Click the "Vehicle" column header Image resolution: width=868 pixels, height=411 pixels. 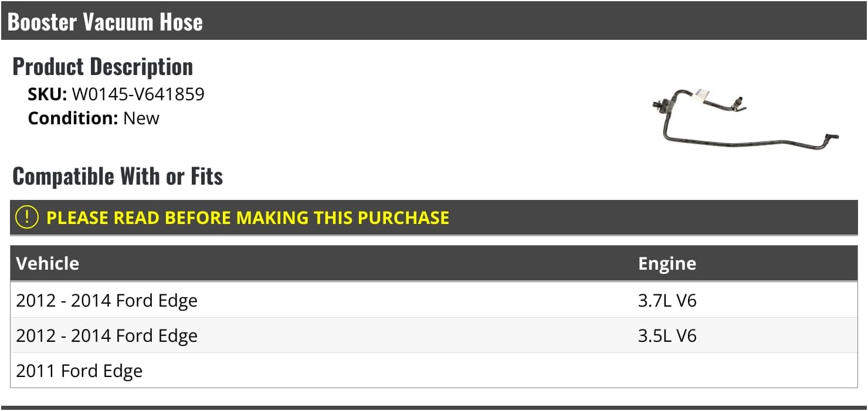tap(48, 263)
